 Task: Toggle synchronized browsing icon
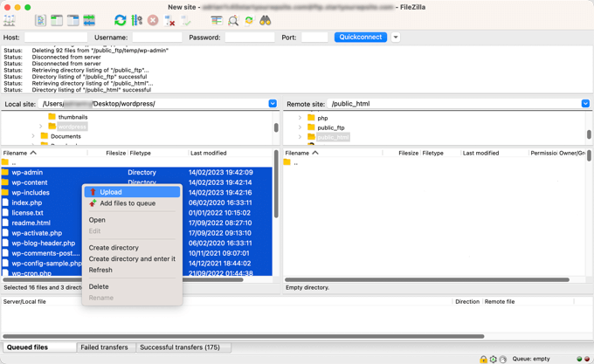[x=249, y=20]
